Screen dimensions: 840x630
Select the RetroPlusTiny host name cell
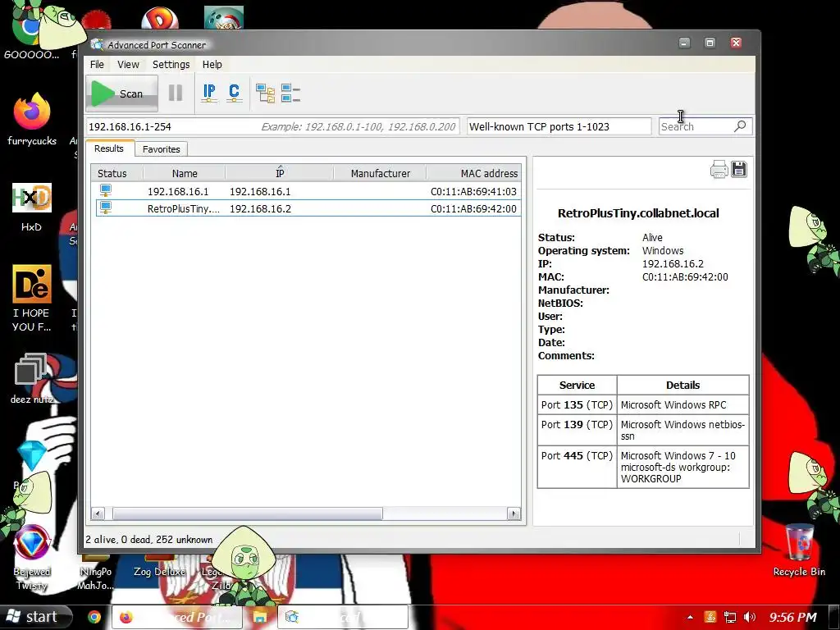183,208
